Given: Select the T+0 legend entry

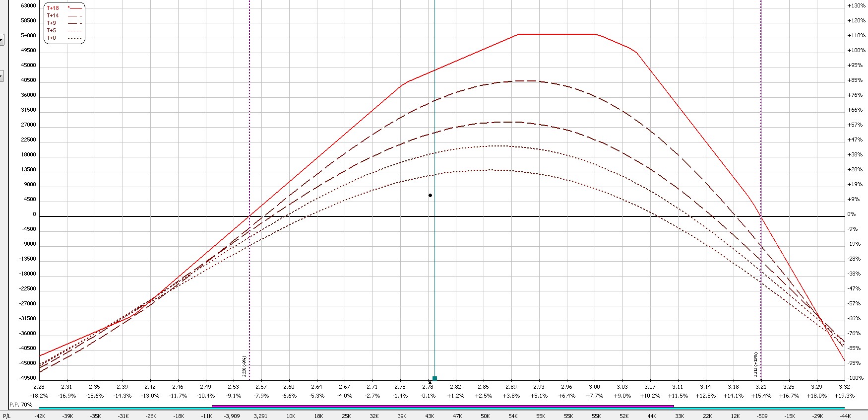Looking at the screenshot, I should click(64, 38).
